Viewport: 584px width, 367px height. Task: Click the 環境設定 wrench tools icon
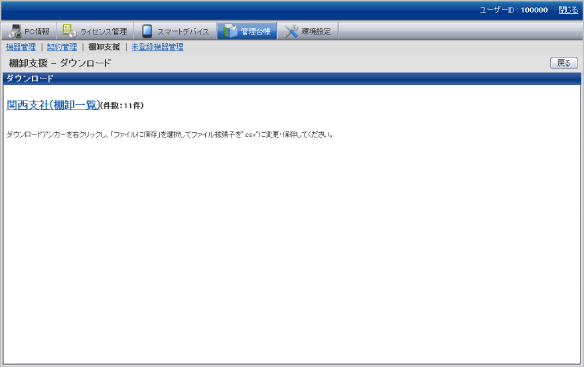click(x=291, y=31)
